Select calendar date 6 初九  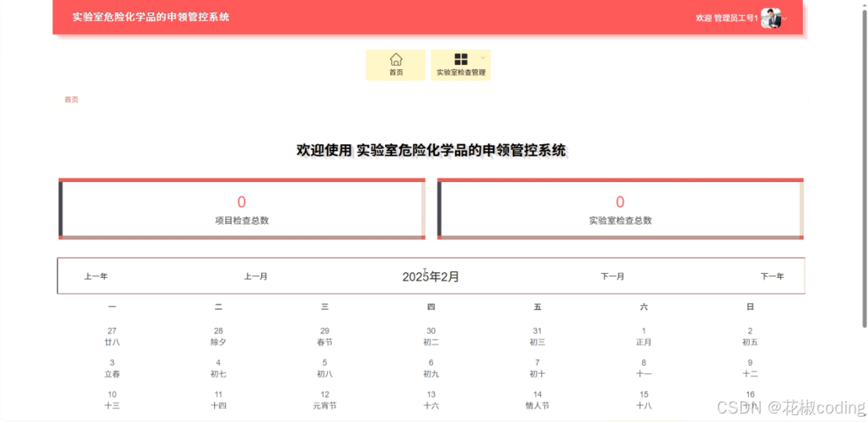tap(431, 368)
